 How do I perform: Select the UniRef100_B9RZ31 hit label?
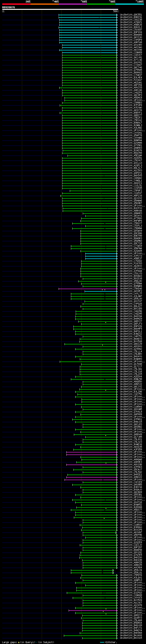pos(131,17)
